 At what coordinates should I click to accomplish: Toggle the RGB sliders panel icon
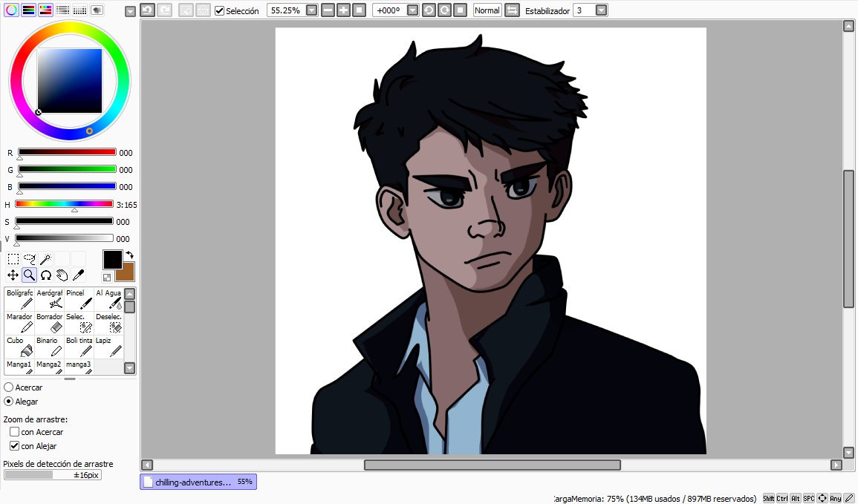(x=28, y=10)
